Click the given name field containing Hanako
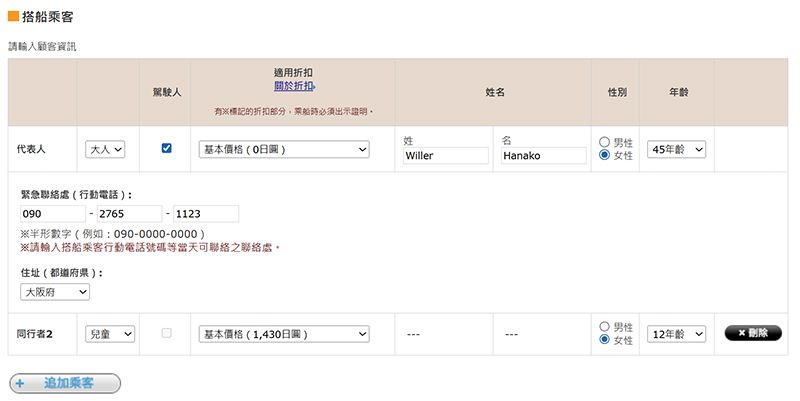 point(543,156)
